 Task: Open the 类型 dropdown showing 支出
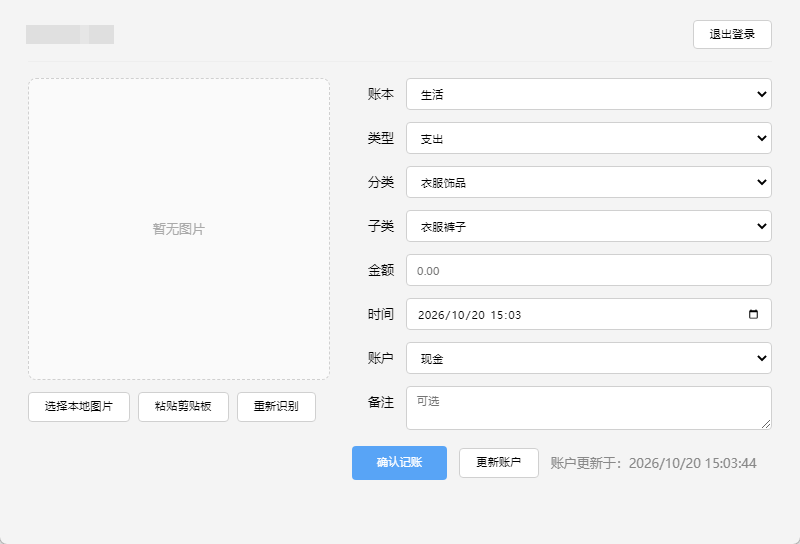pyautogui.click(x=589, y=138)
